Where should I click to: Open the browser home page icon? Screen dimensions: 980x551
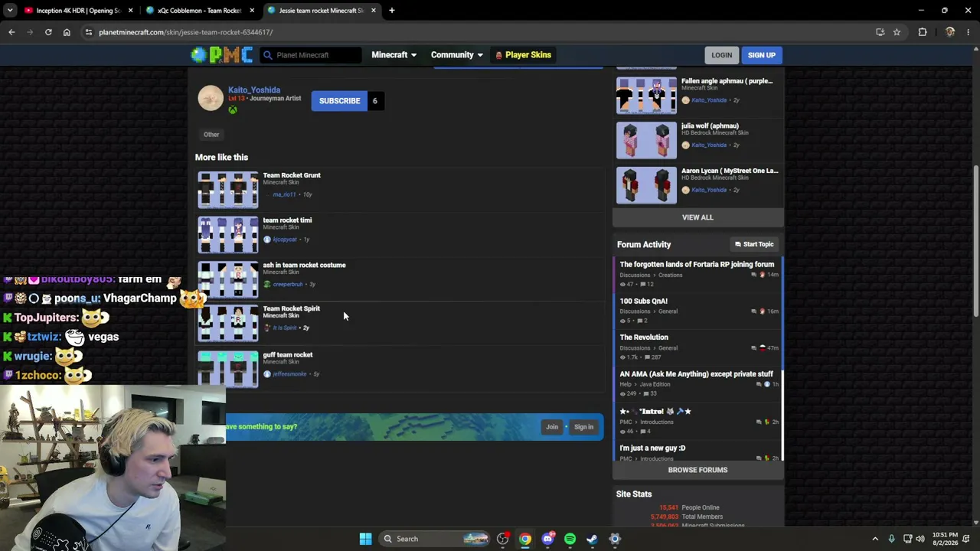coord(67,32)
